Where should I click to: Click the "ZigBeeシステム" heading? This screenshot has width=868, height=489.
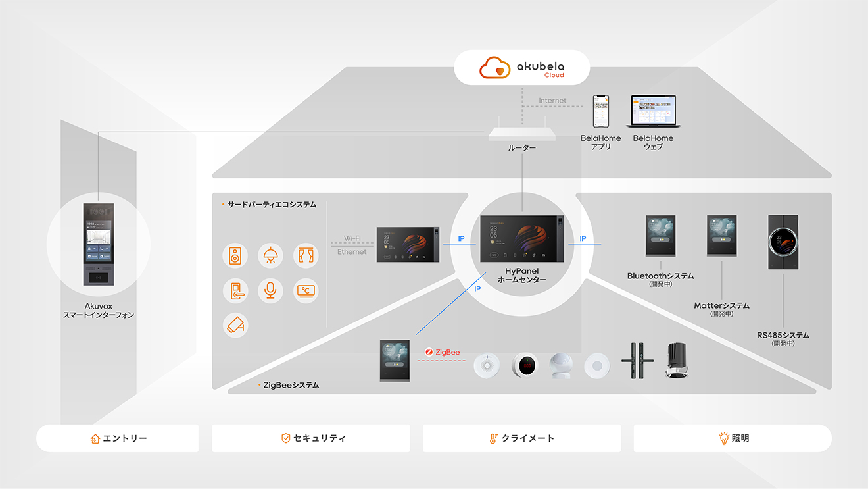(291, 386)
